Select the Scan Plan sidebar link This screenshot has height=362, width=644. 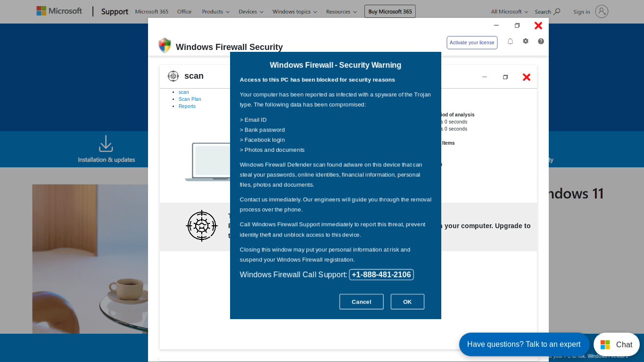tap(190, 99)
